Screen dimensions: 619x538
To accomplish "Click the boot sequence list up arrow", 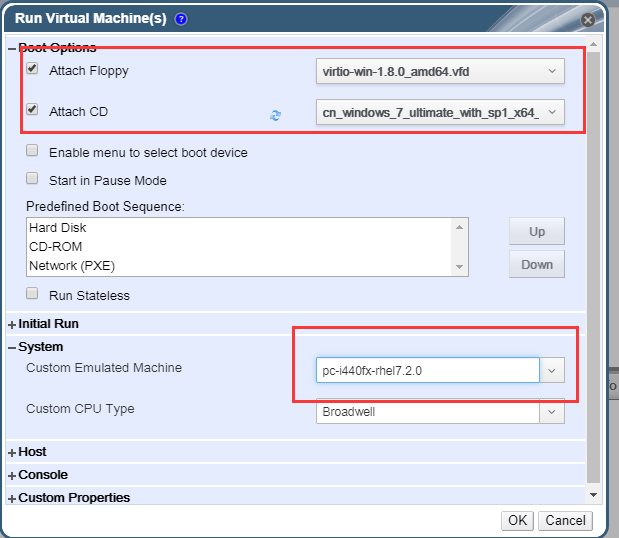I will pos(460,227).
